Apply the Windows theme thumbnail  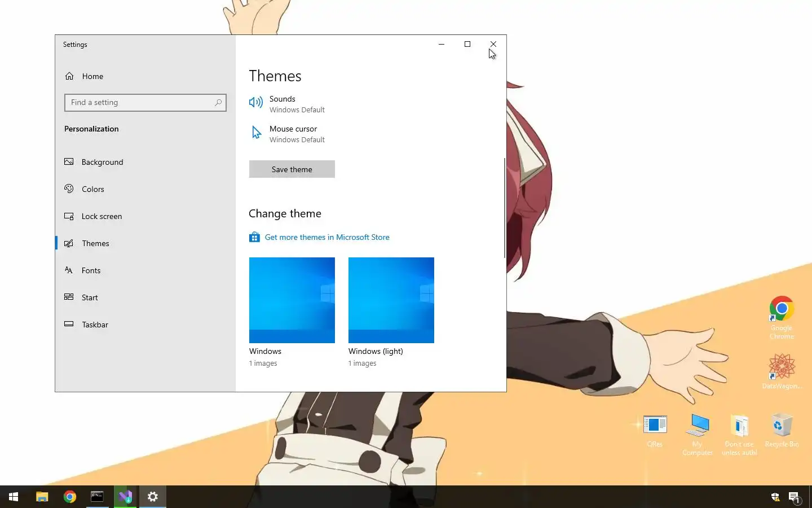[x=292, y=300]
